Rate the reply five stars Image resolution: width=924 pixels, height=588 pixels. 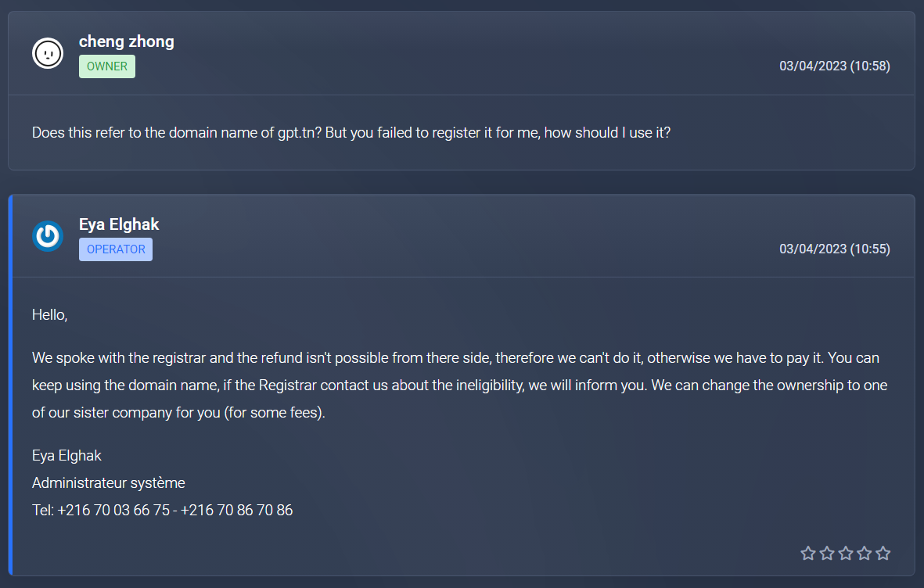[x=883, y=554]
